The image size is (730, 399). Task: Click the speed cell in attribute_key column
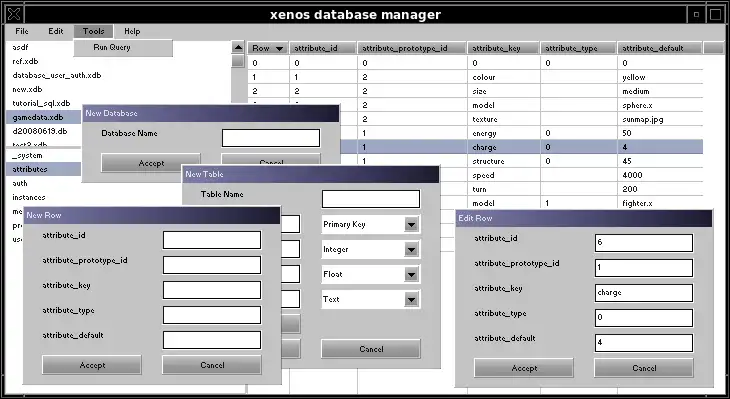coord(504,175)
